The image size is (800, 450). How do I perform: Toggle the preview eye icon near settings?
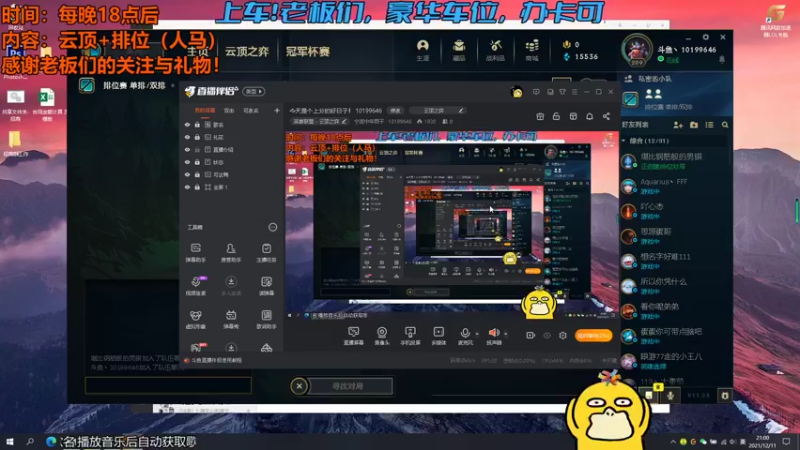[x=547, y=335]
